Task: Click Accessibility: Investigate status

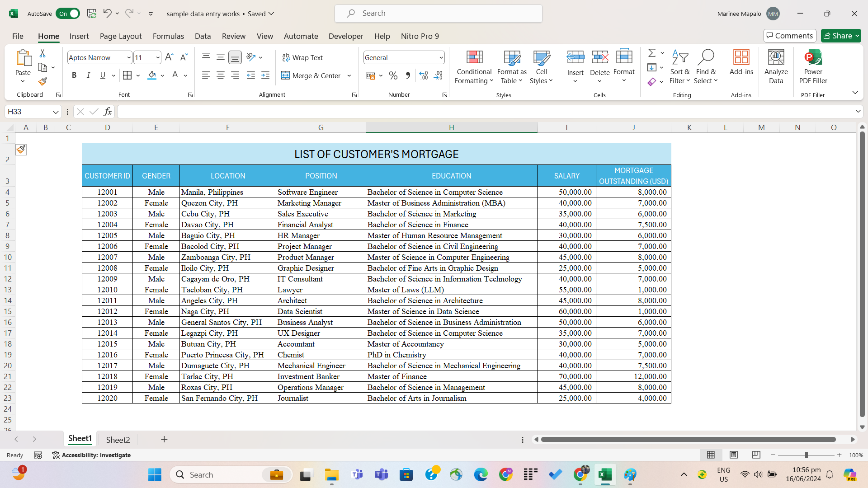Action: click(92, 455)
